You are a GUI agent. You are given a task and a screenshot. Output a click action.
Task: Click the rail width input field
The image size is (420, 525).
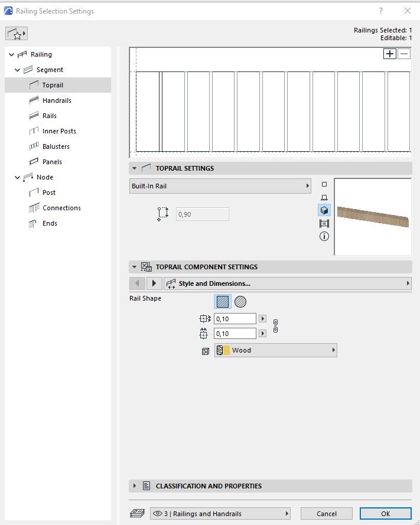(x=235, y=319)
